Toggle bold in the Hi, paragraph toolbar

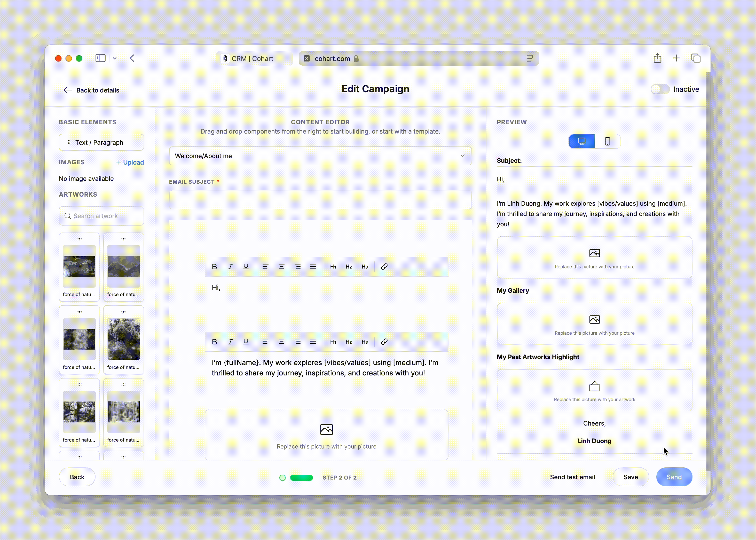214,267
